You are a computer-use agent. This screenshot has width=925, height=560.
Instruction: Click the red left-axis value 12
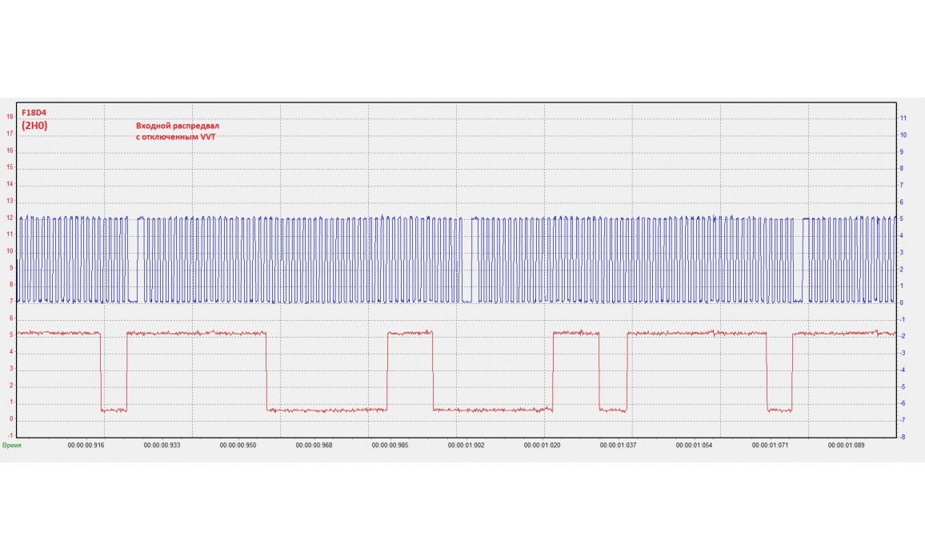pyautogui.click(x=10, y=218)
